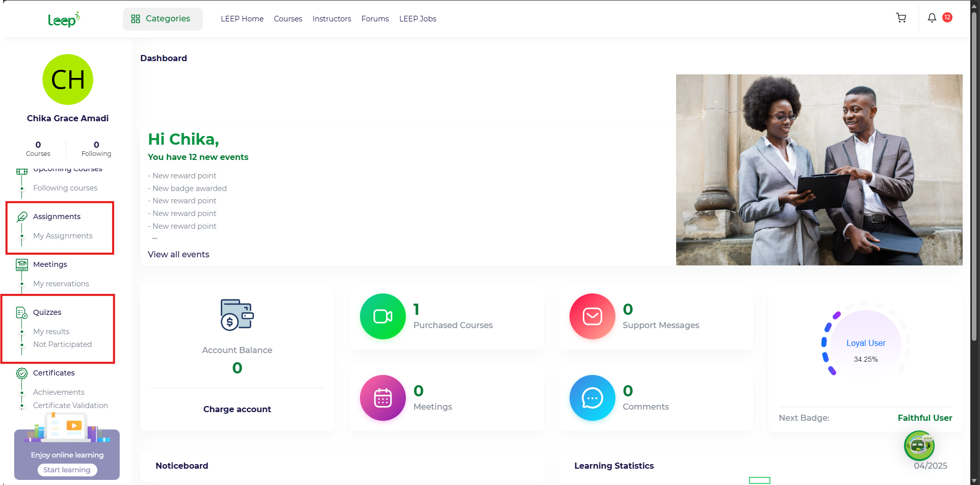
Task: Expand the Certificates sidebar section
Action: click(54, 373)
